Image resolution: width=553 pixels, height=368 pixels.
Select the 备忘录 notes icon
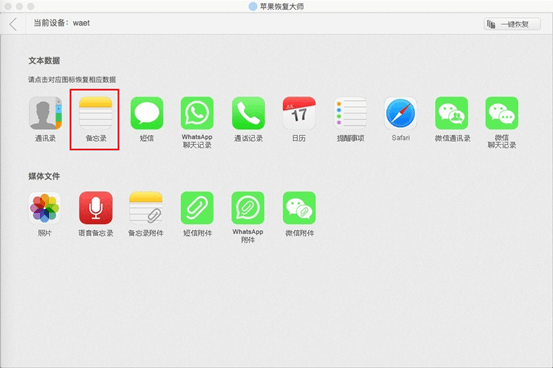[96, 113]
